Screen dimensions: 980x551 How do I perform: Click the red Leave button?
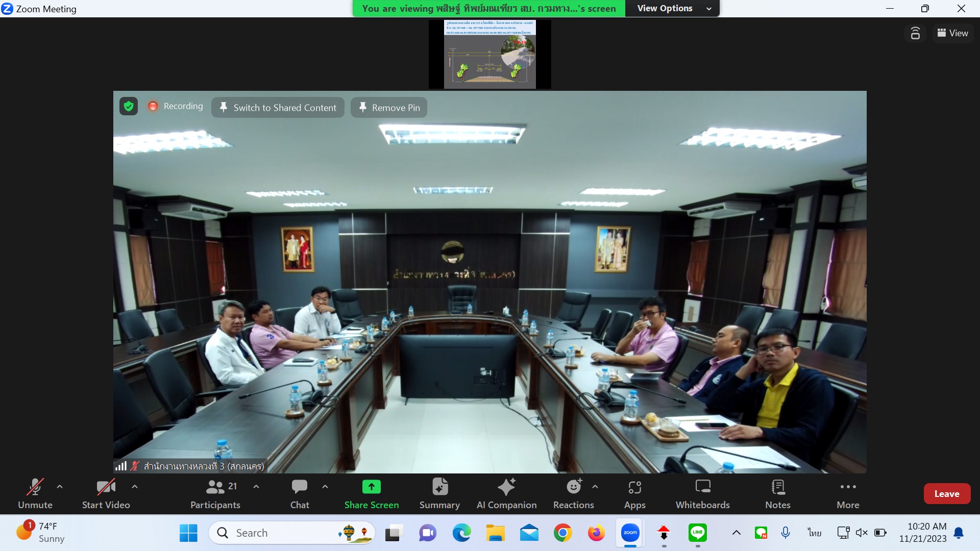[946, 493]
